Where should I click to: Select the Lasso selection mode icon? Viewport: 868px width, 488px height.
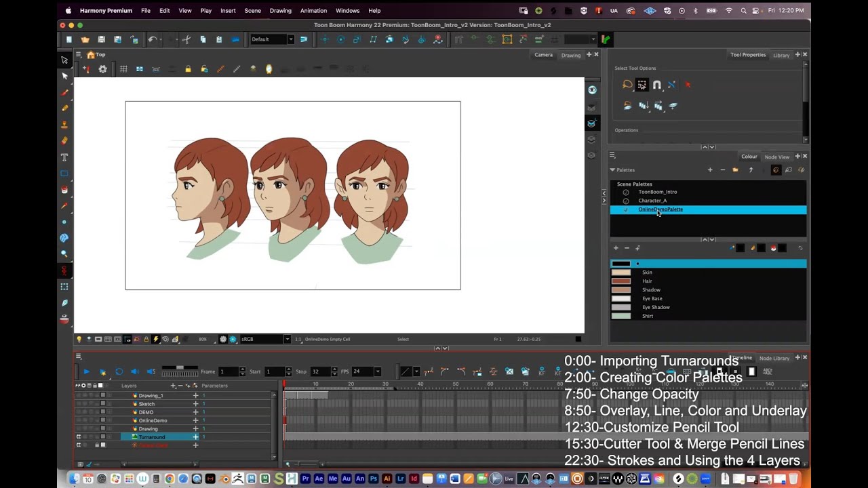(x=627, y=85)
